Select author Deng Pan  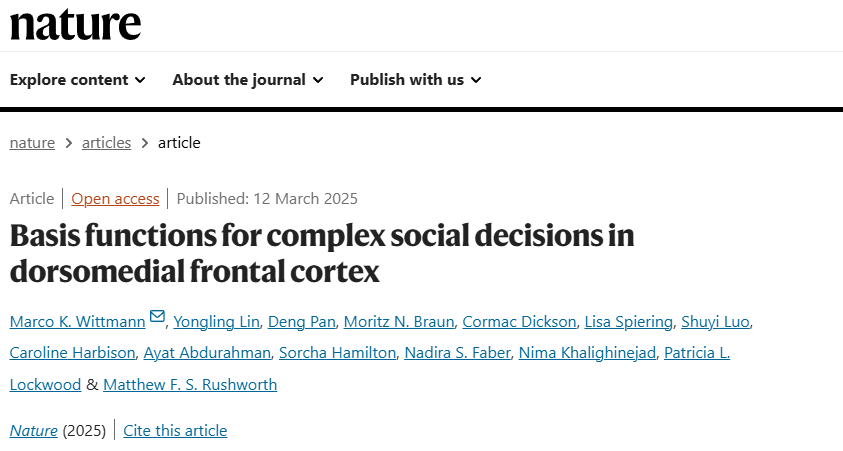[302, 321]
